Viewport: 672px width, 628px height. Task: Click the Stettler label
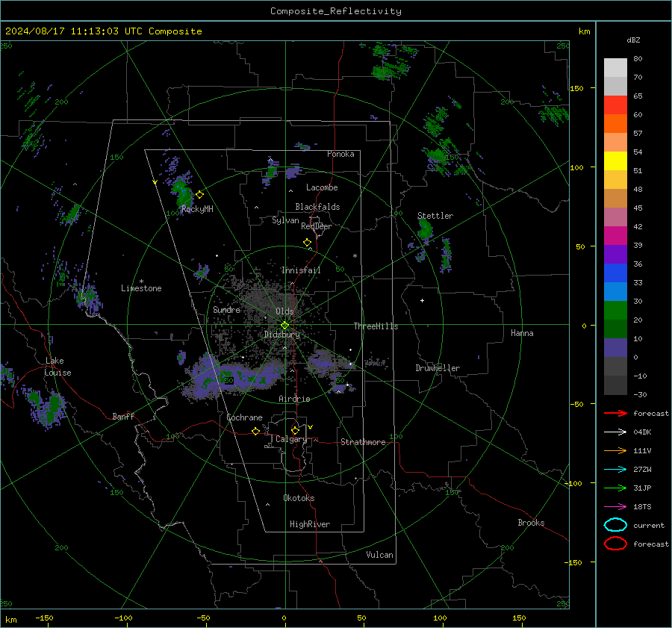435,216
